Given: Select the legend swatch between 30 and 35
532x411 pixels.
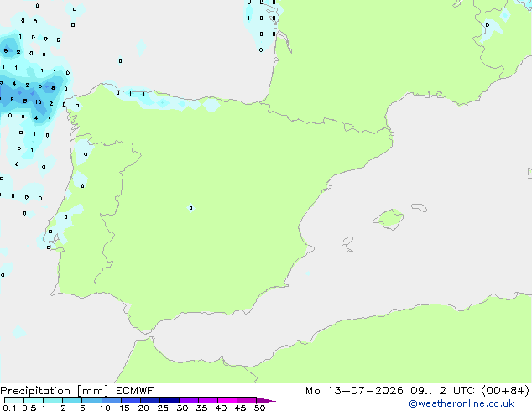Looking at the screenshot, I should (189, 400).
